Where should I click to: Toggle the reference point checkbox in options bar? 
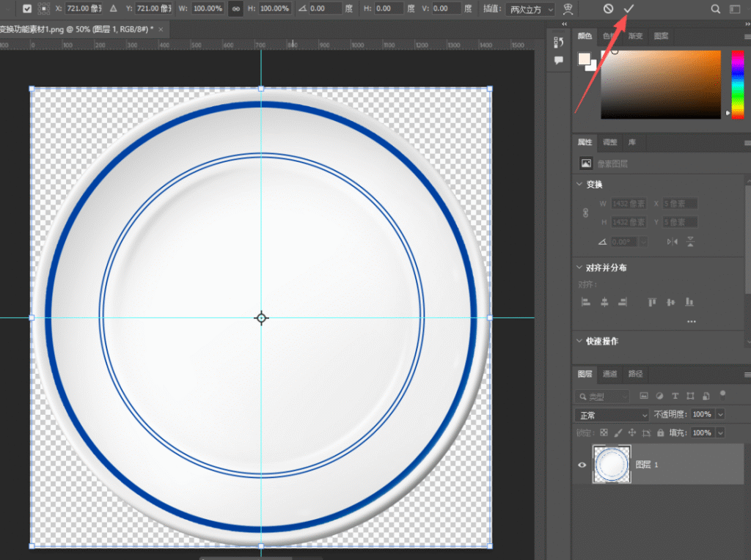[x=27, y=9]
